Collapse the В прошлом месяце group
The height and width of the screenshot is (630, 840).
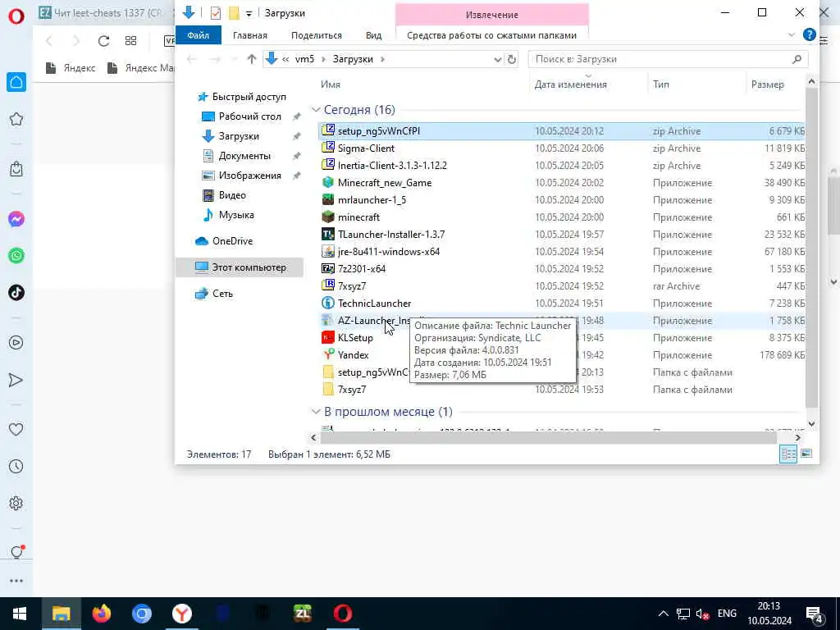pyautogui.click(x=316, y=412)
